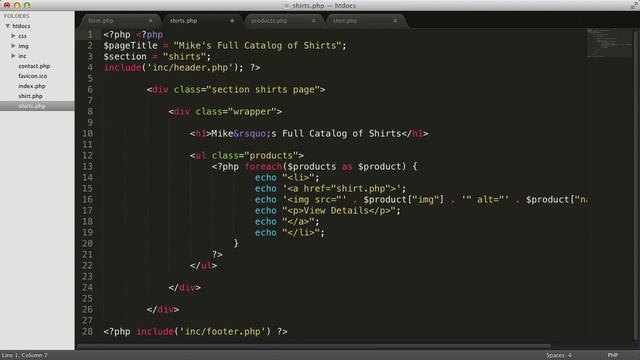
Task: Click the img folder label
Action: click(x=23, y=46)
